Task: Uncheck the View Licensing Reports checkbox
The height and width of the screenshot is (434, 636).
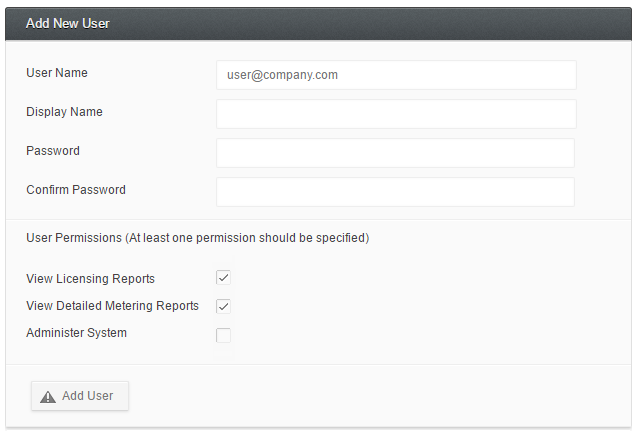Action: (x=223, y=278)
